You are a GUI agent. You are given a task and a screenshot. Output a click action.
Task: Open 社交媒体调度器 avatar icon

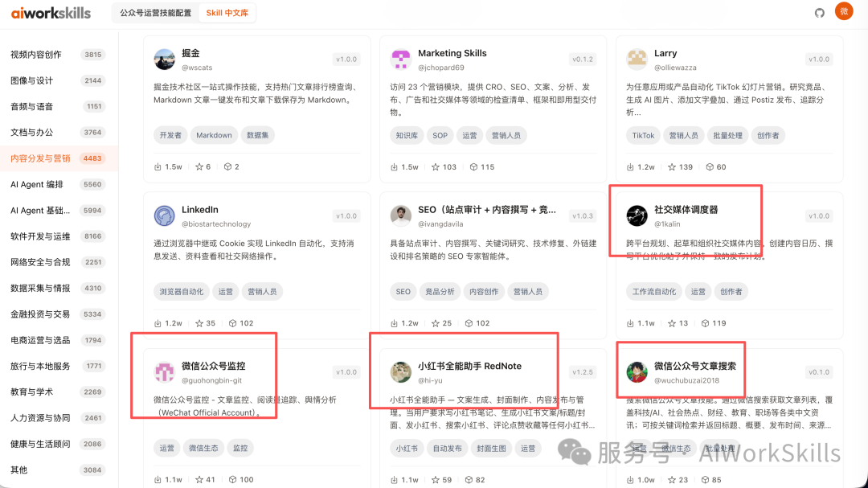pyautogui.click(x=637, y=215)
